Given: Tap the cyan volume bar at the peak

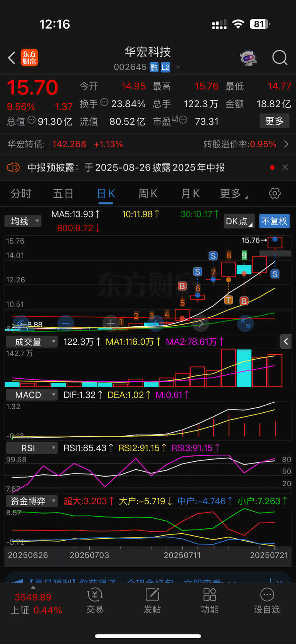Looking at the screenshot, I should [x=244, y=368].
